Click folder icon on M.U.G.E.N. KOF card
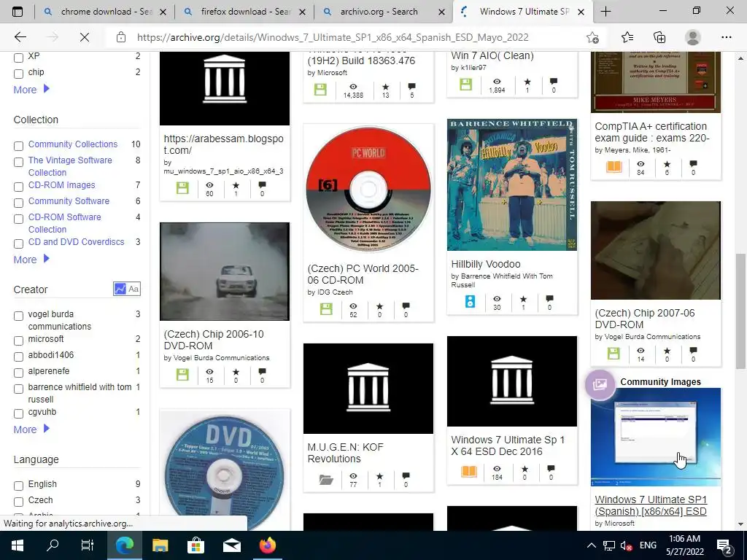 click(x=326, y=479)
